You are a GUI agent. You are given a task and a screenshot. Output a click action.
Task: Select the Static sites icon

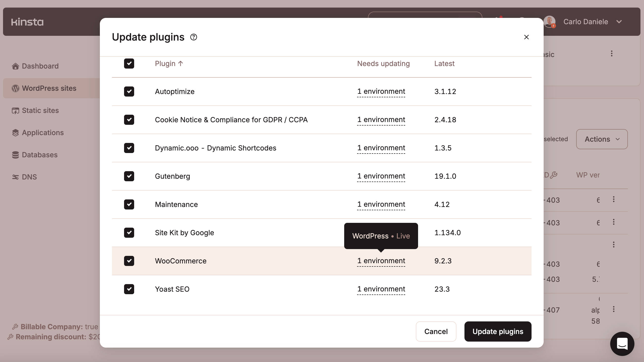click(x=16, y=110)
